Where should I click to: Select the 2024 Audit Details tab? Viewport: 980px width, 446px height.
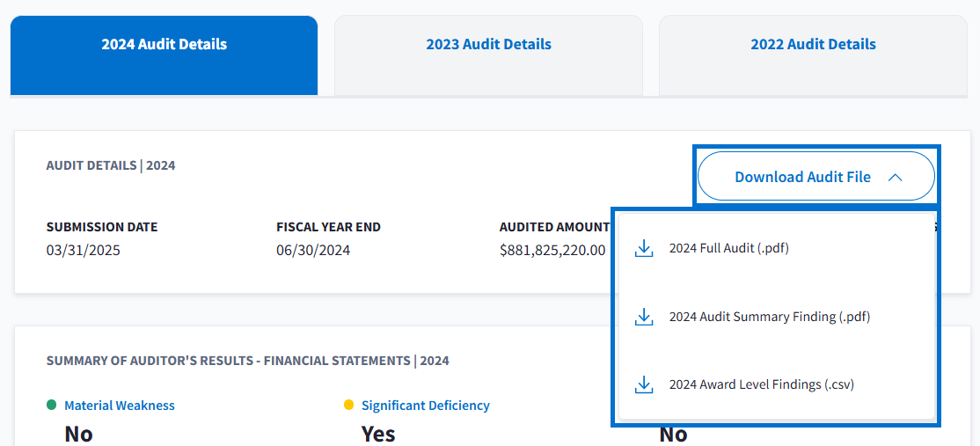[164, 45]
